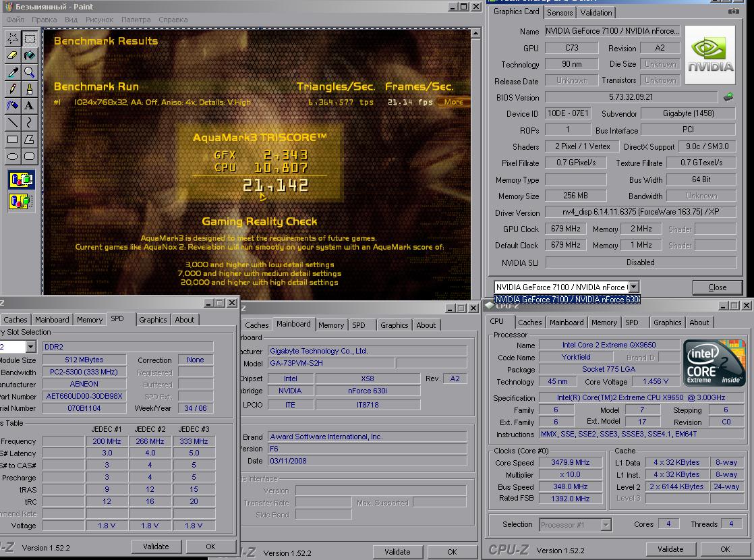Click the CPU Name 'Intel Core 2 Extreme QX9650'
Image resolution: width=754 pixels, height=560 pixels.
[x=609, y=345]
